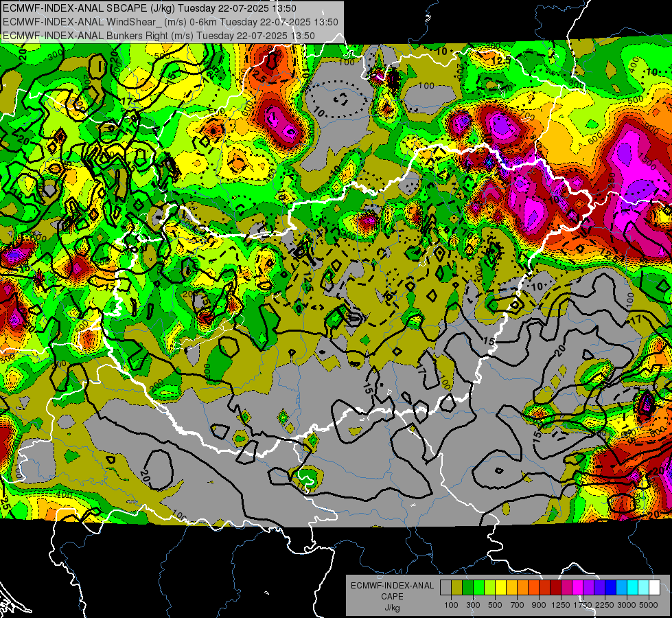The height and width of the screenshot is (618, 672).
Task: Select the pale cyan swatch left of 5000
Action: pyautogui.click(x=643, y=588)
